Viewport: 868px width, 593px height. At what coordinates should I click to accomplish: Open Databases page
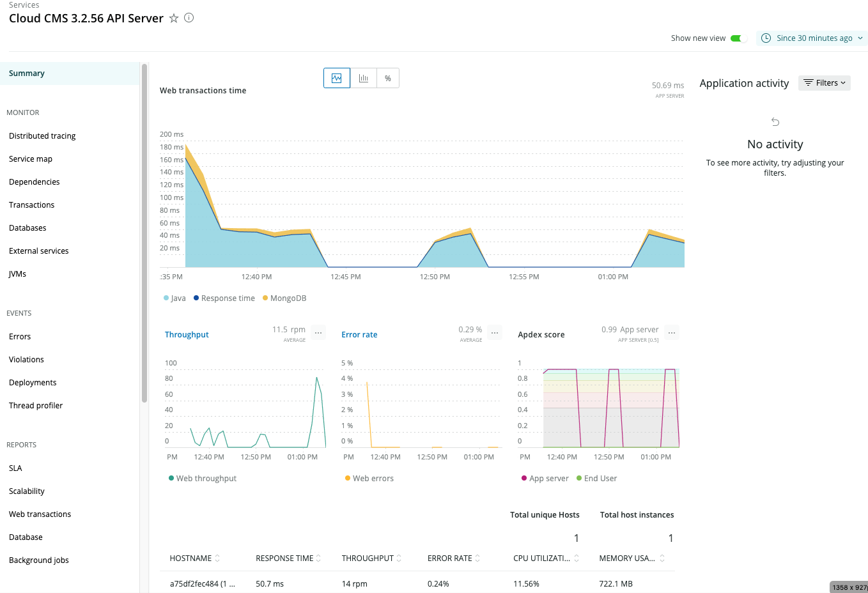click(x=27, y=228)
